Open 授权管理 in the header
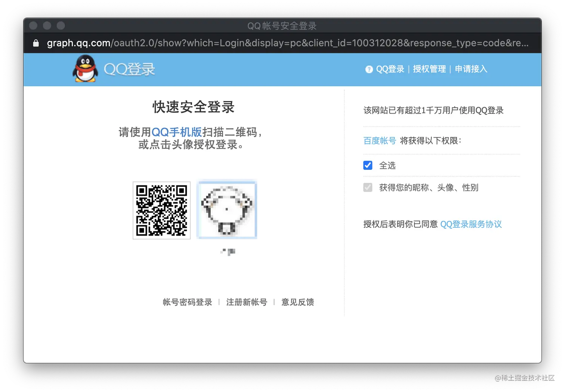This screenshot has height=392, width=565. tap(429, 69)
